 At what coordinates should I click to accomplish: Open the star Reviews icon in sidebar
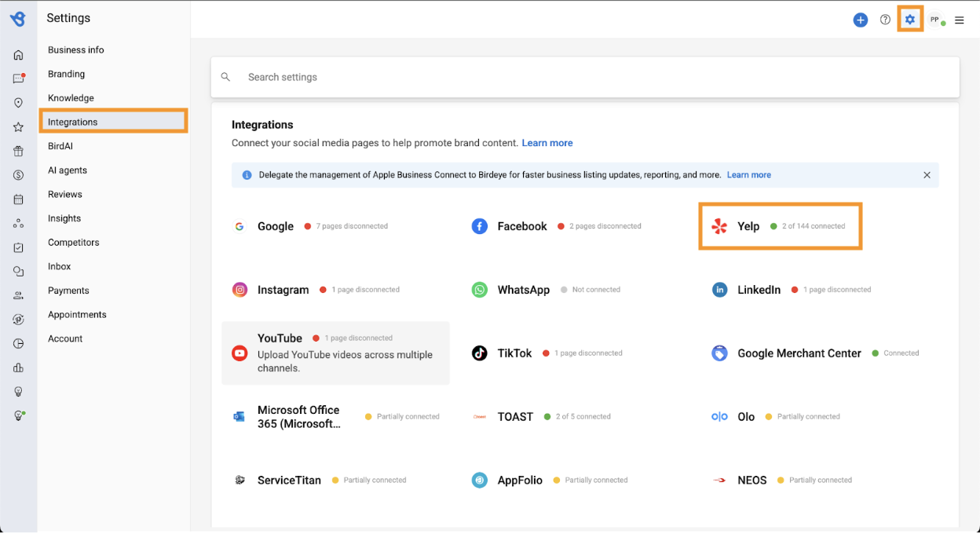(x=18, y=127)
